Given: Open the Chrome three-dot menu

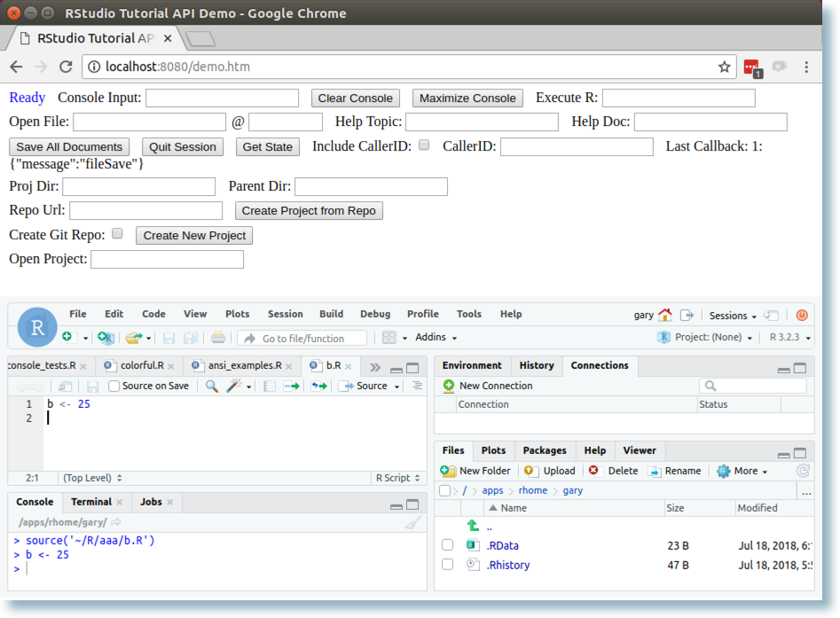Looking at the screenshot, I should click(x=806, y=66).
